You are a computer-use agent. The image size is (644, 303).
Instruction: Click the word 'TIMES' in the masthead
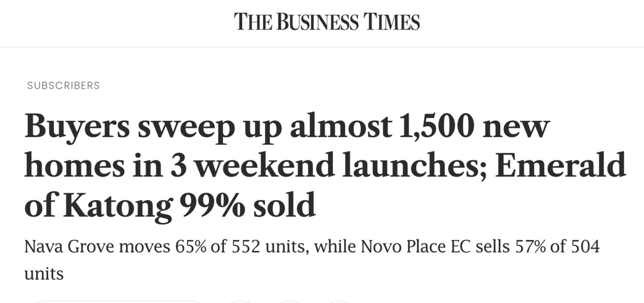coord(392,22)
